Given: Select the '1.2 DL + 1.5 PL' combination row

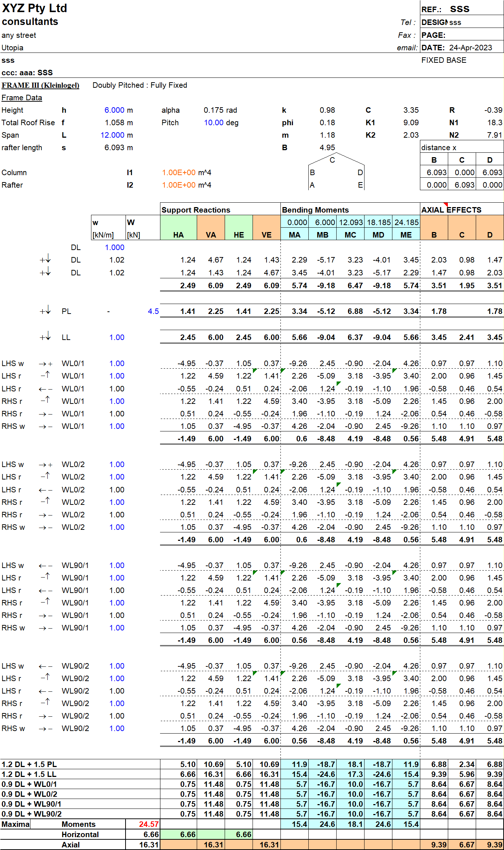Looking at the screenshot, I should 252,764.
